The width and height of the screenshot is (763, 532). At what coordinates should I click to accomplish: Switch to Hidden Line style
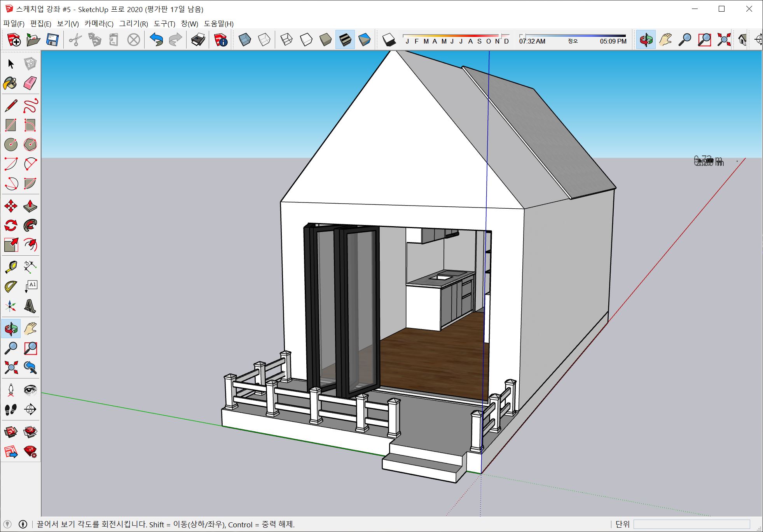coord(306,40)
